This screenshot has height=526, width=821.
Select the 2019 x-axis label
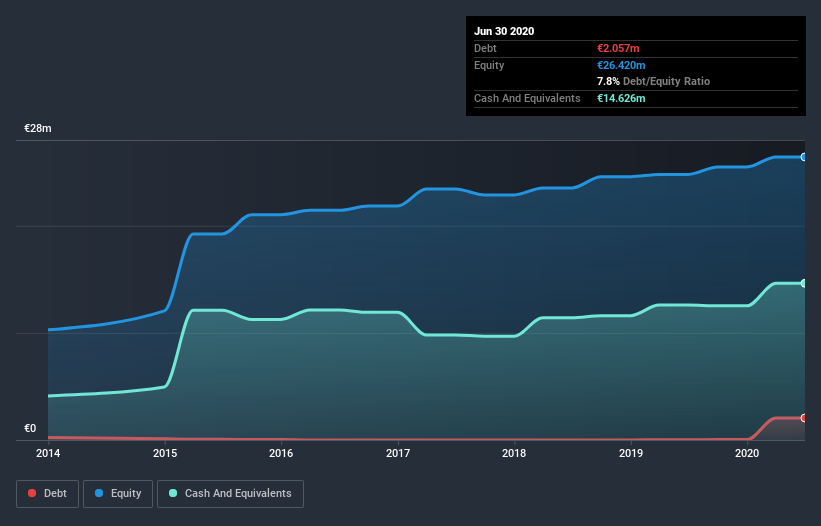pyautogui.click(x=631, y=453)
